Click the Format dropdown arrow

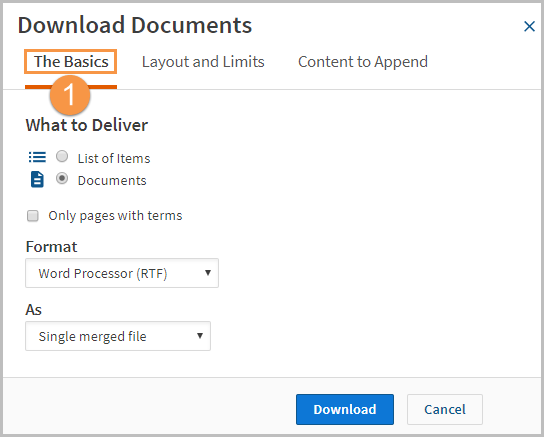click(x=208, y=273)
